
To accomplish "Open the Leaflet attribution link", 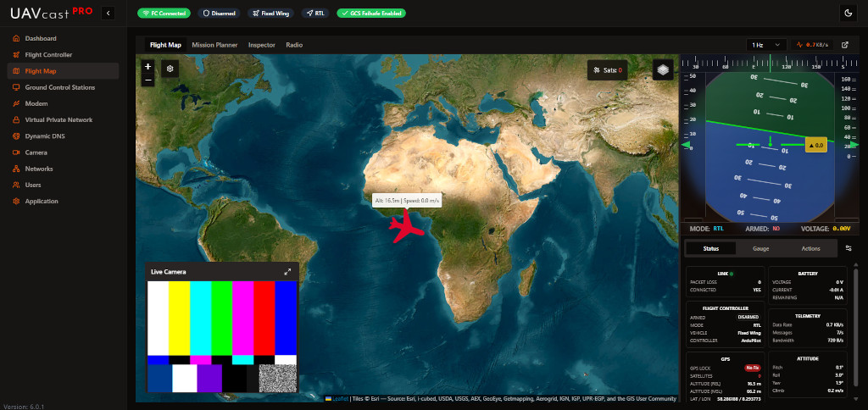I will click(x=340, y=397).
